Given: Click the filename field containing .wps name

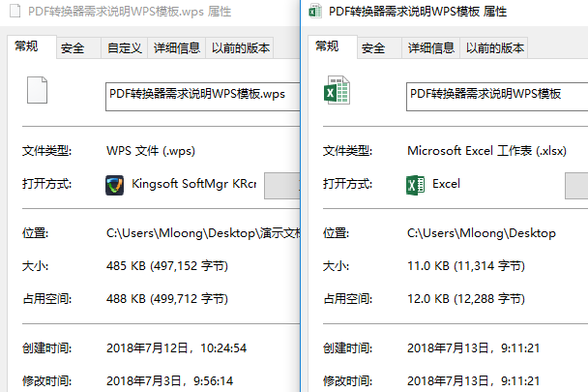Looking at the screenshot, I should point(202,97).
